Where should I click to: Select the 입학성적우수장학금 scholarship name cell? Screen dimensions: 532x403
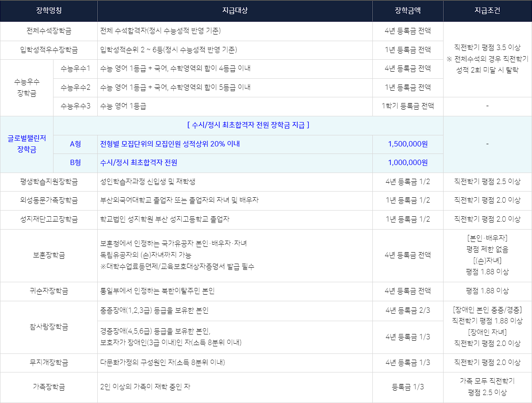coord(49,50)
